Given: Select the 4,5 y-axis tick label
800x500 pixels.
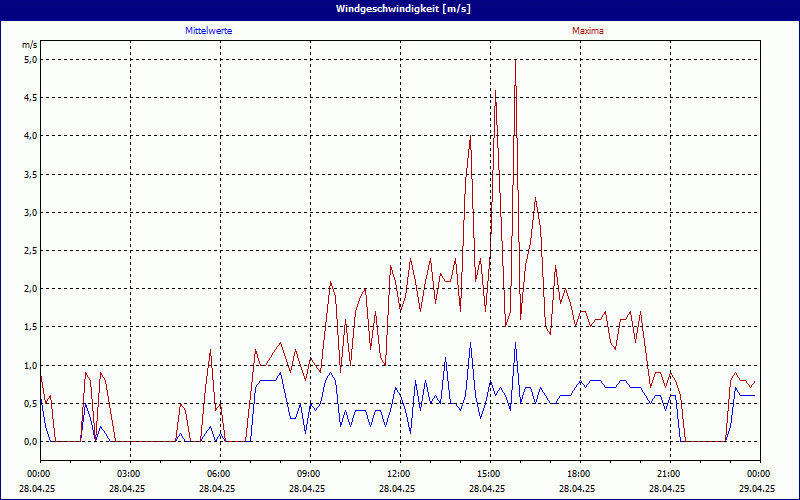Looking at the screenshot, I should (30, 97).
